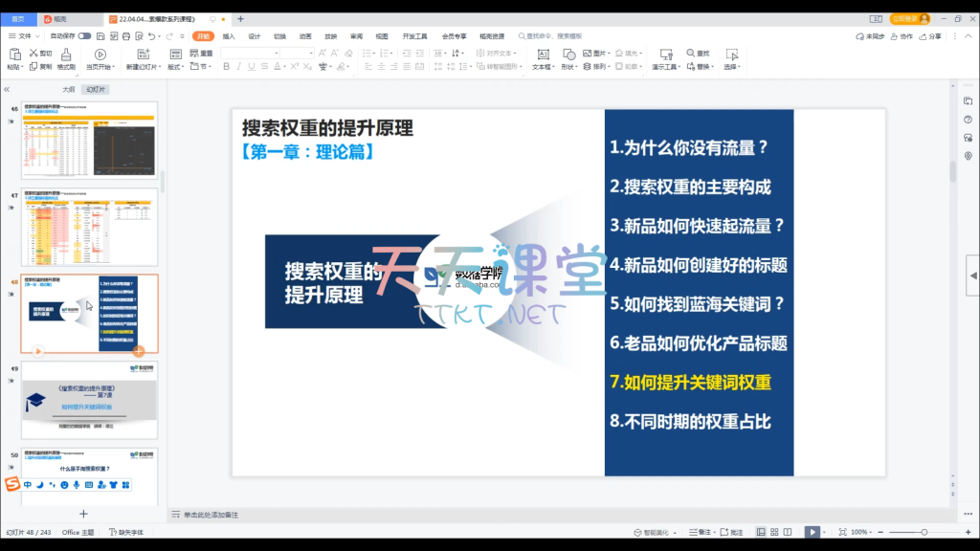This screenshot has height=551, width=980.
Task: Toggle the auto-save (自动保存) switch
Action: 84,36
